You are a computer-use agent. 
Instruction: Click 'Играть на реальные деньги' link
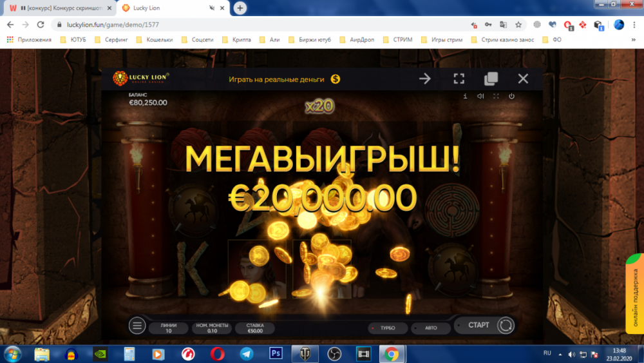(285, 79)
